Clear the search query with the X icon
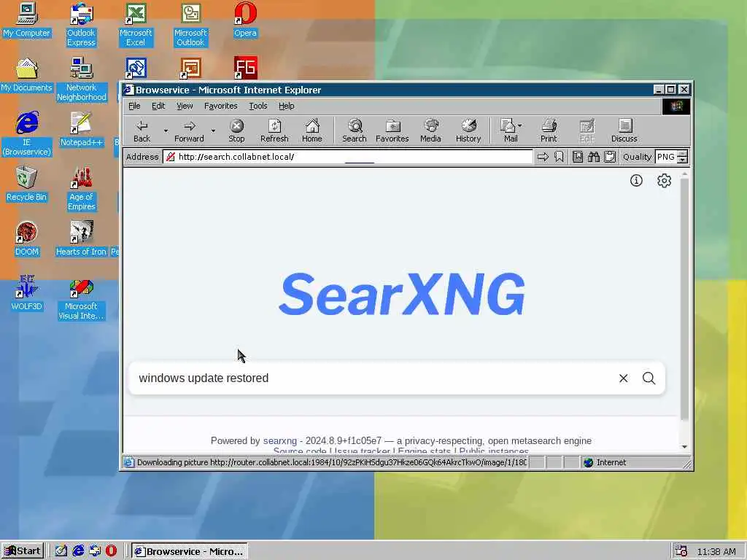 623,378
